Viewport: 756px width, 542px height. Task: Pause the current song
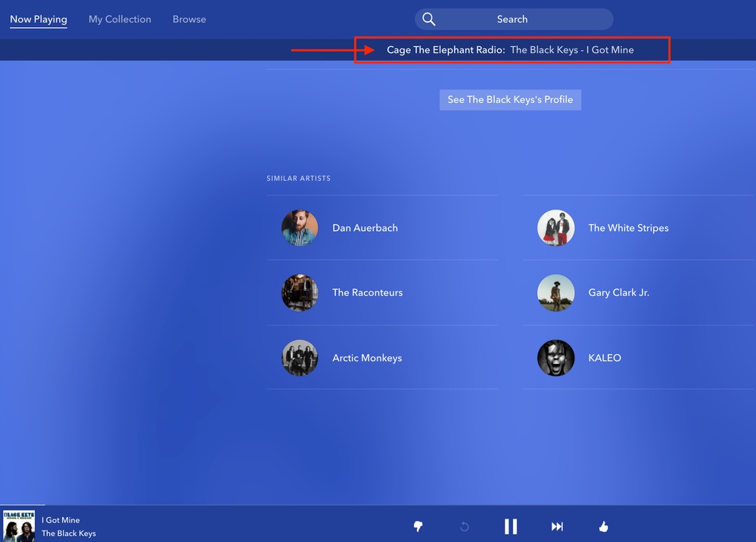(x=511, y=527)
